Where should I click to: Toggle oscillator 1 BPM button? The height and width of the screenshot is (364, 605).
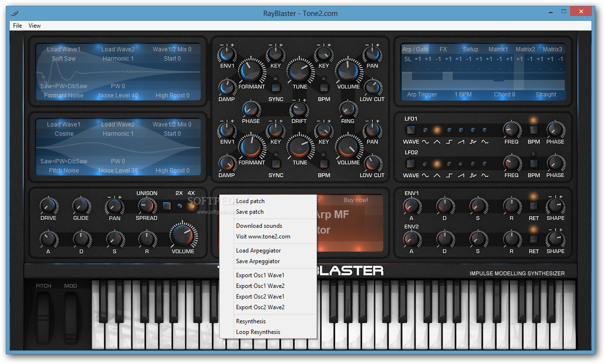324,88
